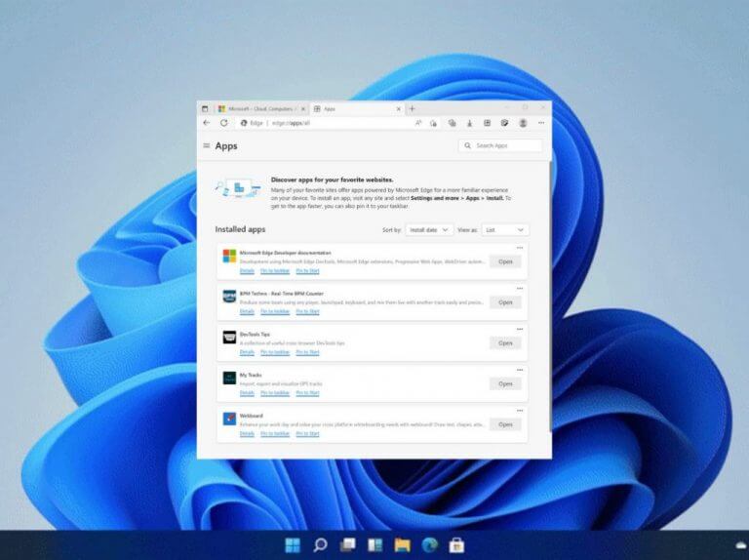Pin DevTools Tips to Start
The image size is (749, 560).
(x=307, y=352)
